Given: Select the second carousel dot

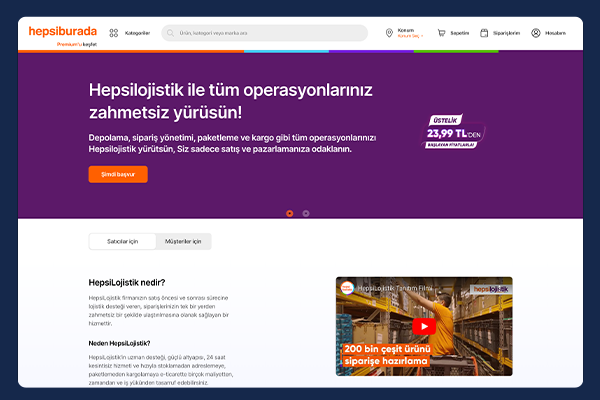Looking at the screenshot, I should (x=306, y=213).
